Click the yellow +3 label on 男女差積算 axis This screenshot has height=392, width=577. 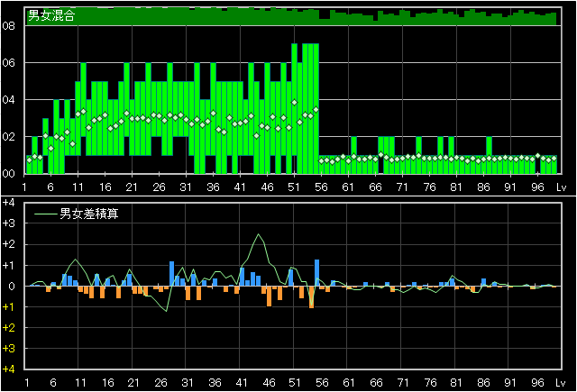[9, 348]
